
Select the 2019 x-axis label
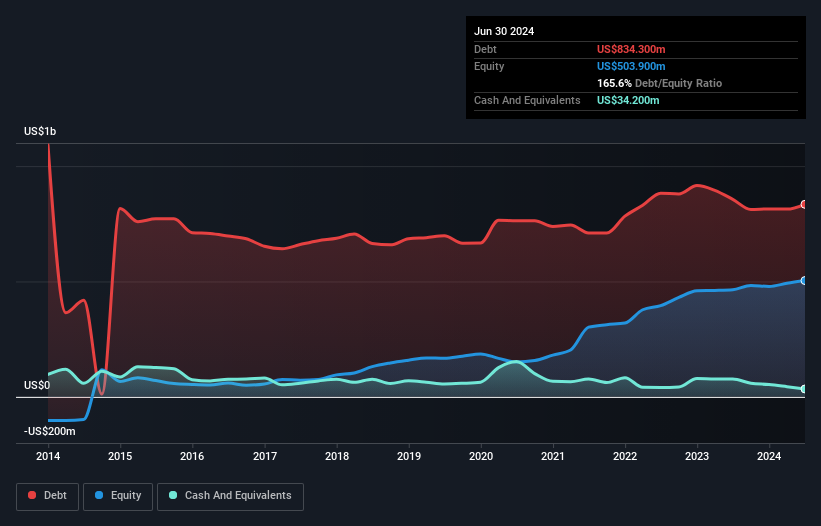(409, 456)
